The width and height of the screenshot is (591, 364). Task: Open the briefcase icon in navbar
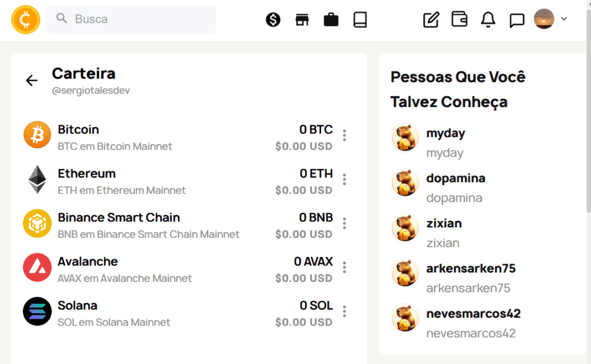coord(331,20)
